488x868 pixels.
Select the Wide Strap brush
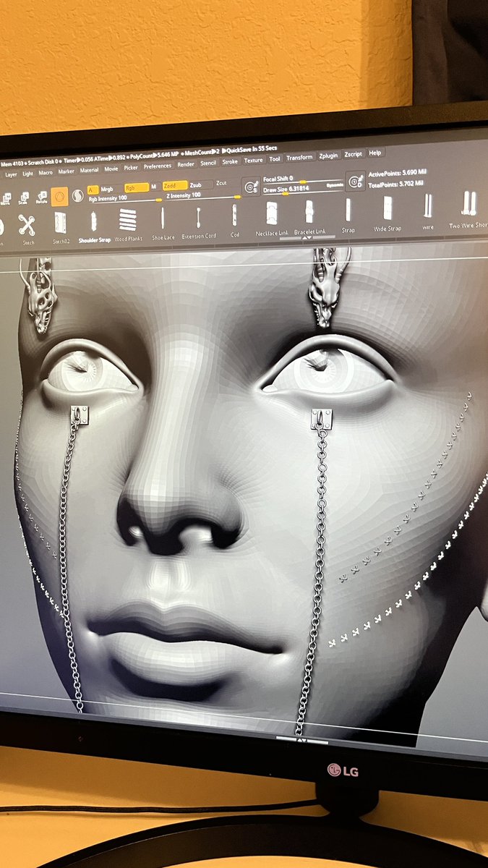(x=388, y=212)
